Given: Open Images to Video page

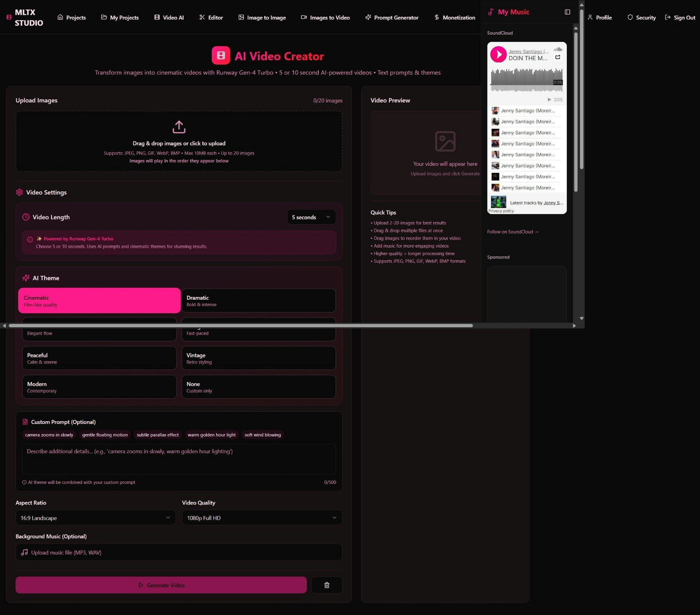Looking at the screenshot, I should point(325,18).
